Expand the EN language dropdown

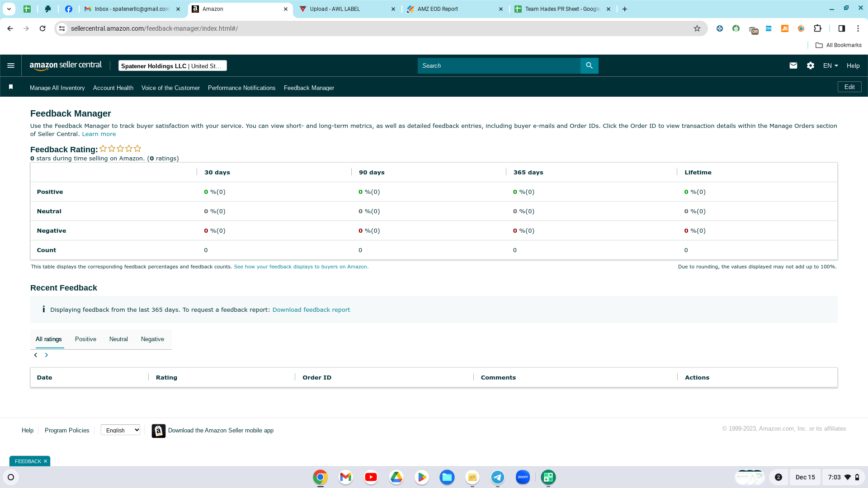click(x=830, y=66)
